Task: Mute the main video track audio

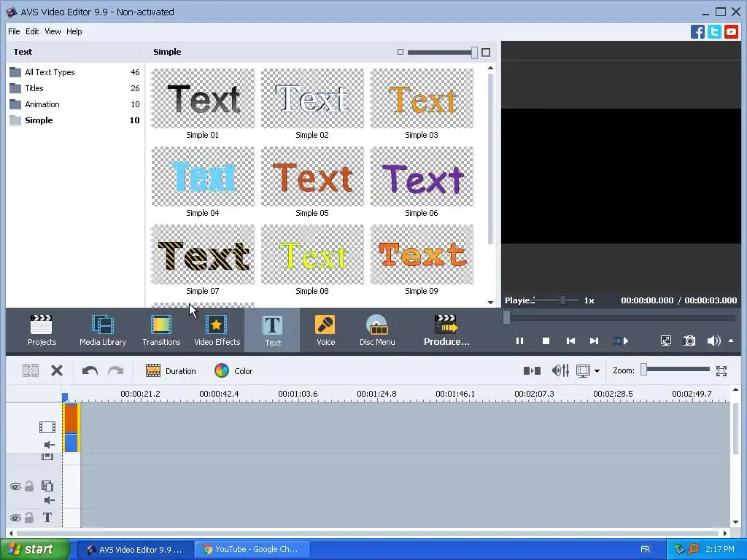Action: pyautogui.click(x=49, y=445)
